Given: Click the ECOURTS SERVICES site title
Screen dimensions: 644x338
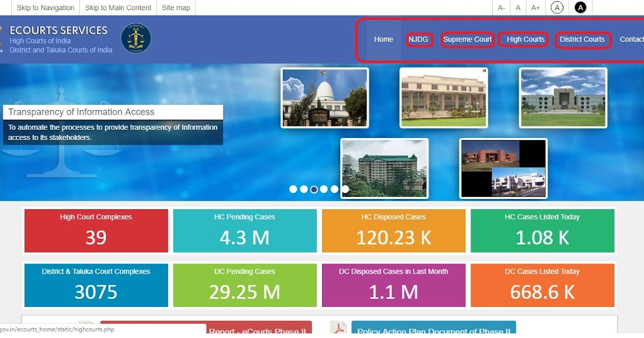Looking at the screenshot, I should pos(58,31).
